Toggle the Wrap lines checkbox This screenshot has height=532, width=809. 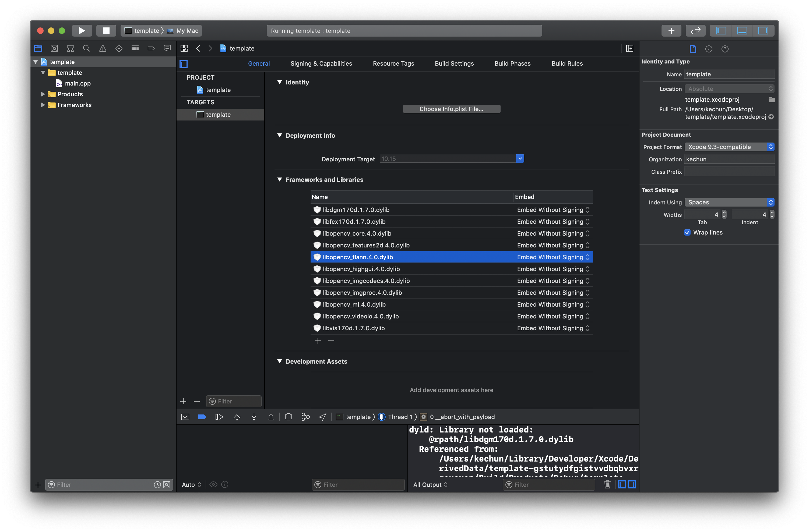tap(687, 232)
